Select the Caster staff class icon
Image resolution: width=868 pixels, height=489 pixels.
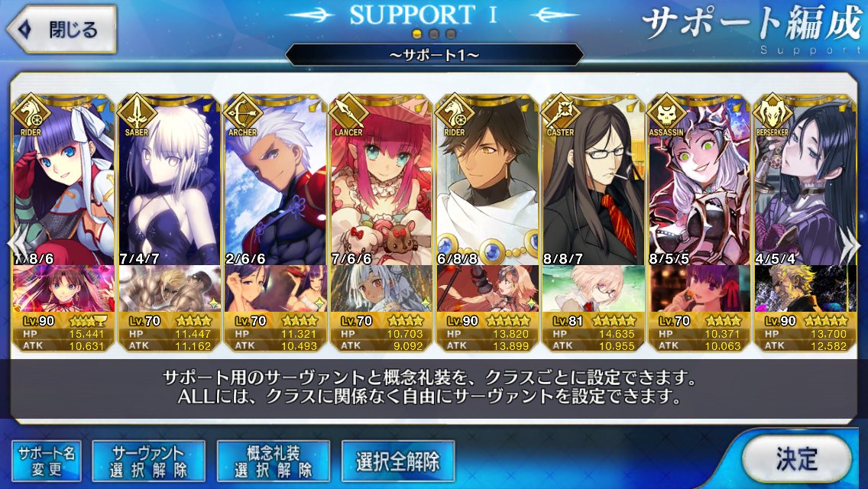(560, 114)
